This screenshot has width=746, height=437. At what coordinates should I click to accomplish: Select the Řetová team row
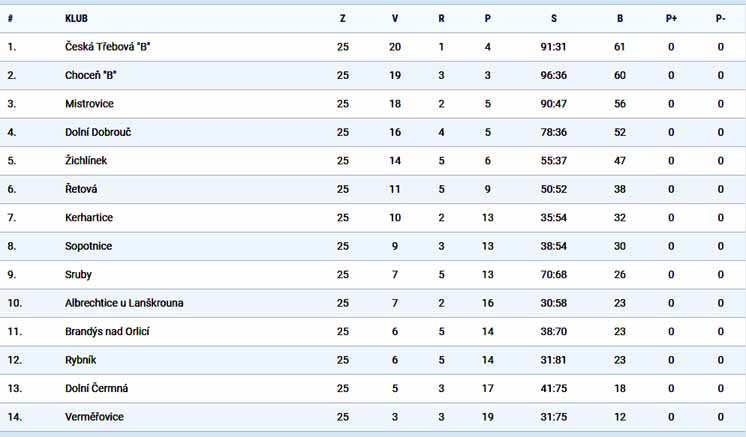pyautogui.click(x=373, y=189)
